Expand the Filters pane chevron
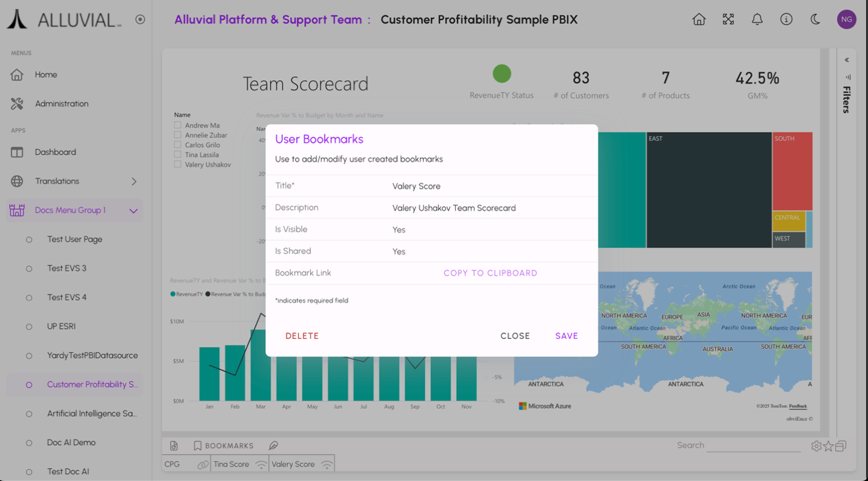The width and height of the screenshot is (868, 481). [847, 60]
